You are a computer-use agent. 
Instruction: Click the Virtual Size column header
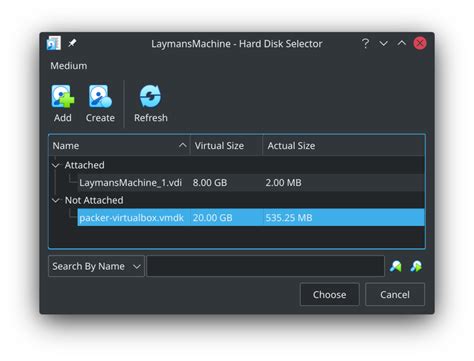point(226,146)
